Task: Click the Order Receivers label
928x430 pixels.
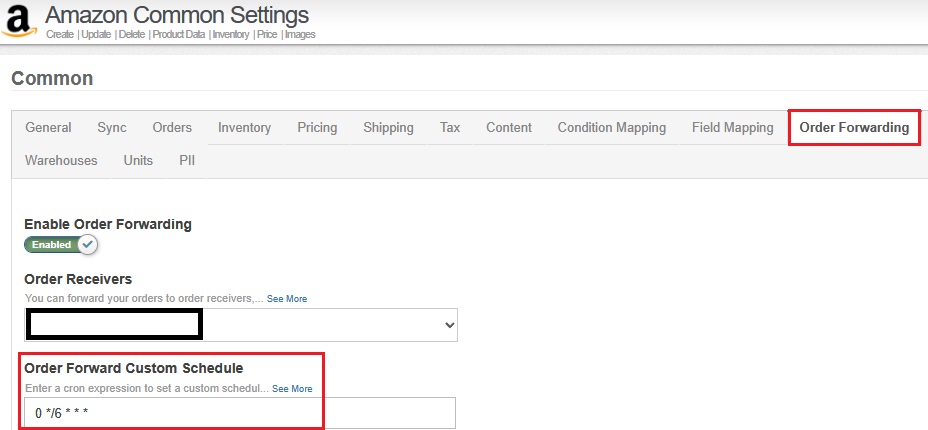Action: 78,279
